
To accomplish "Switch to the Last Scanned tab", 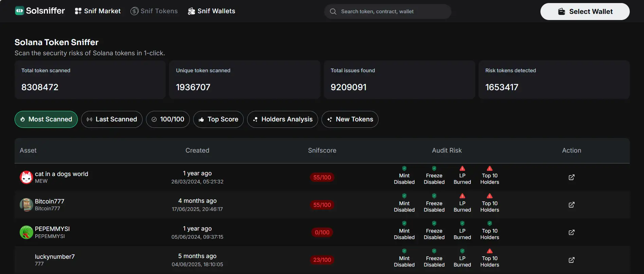I will 112,119.
